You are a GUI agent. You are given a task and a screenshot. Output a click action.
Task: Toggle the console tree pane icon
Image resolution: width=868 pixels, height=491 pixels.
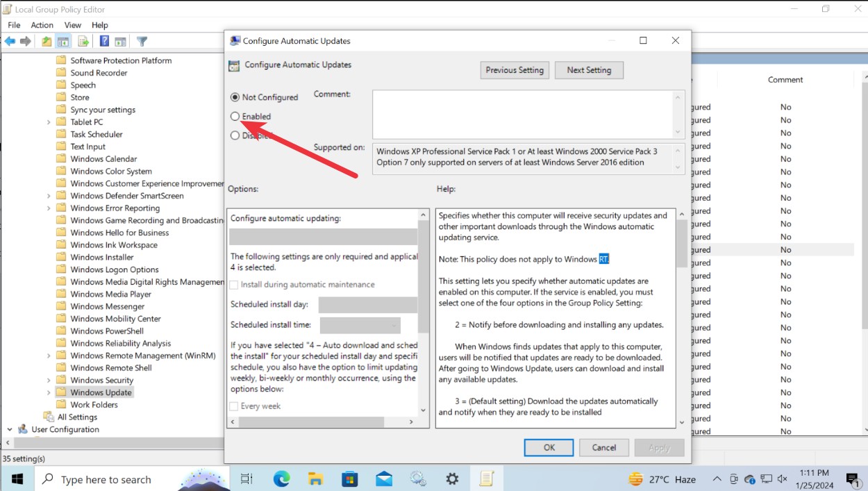coord(62,41)
